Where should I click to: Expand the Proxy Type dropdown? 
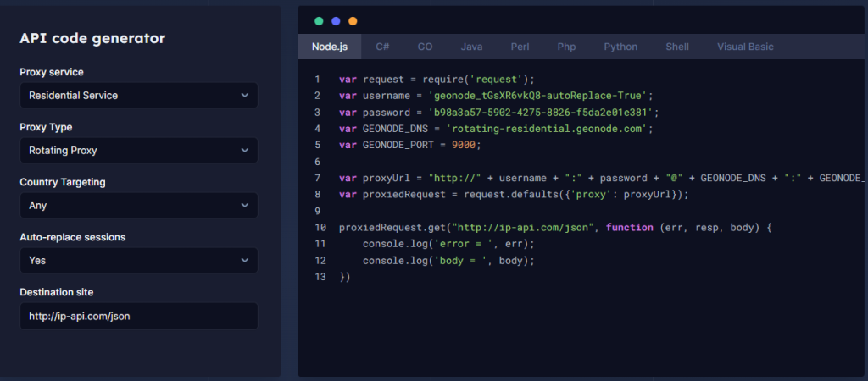pyautogui.click(x=138, y=151)
